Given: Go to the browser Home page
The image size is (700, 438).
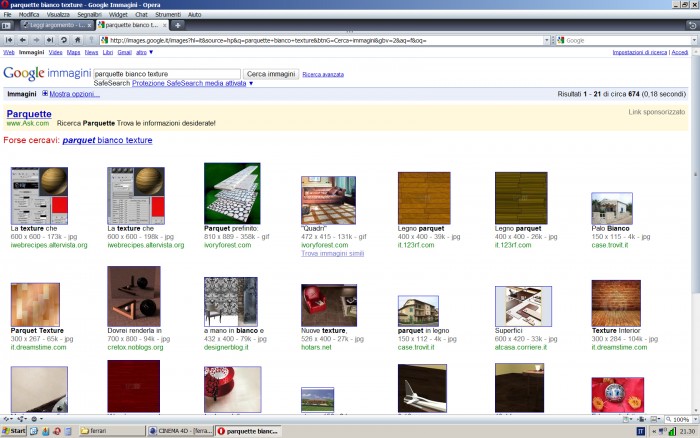Looking at the screenshot, I should click(78, 40).
